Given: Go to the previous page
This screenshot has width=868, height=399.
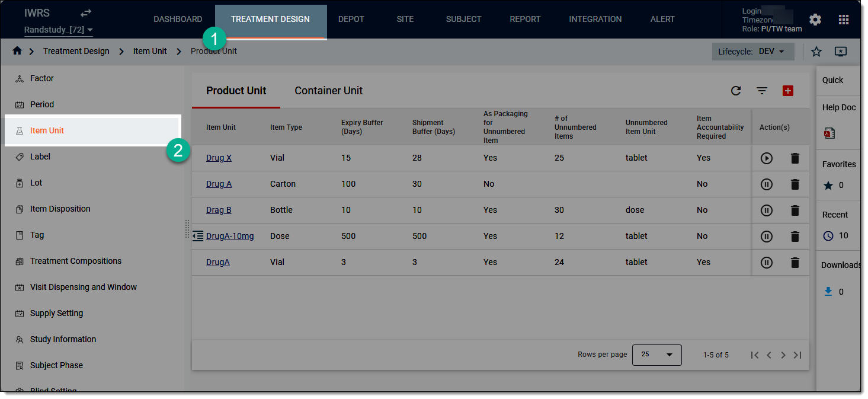Looking at the screenshot, I should pyautogui.click(x=769, y=355).
